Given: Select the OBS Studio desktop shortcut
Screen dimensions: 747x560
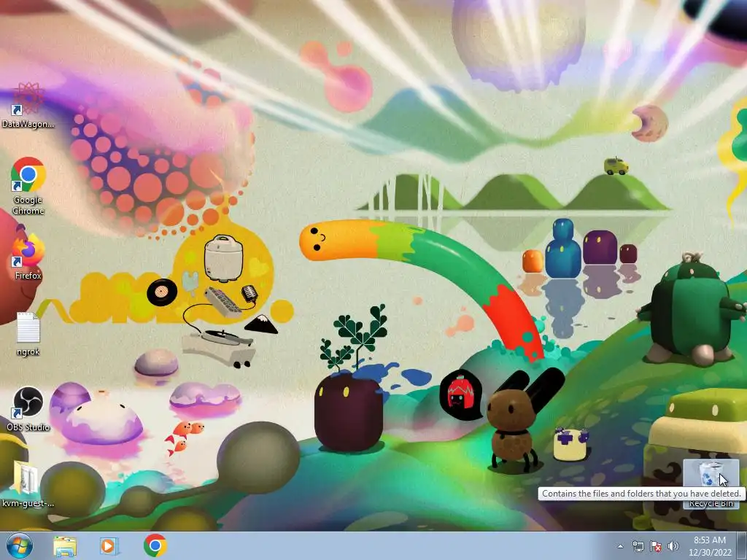Looking at the screenshot, I should [x=28, y=402].
